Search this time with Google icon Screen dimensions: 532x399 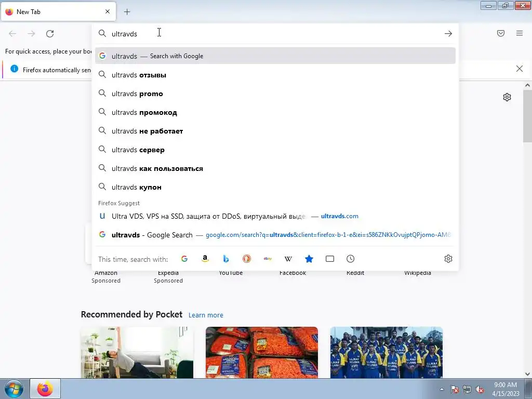click(x=184, y=259)
